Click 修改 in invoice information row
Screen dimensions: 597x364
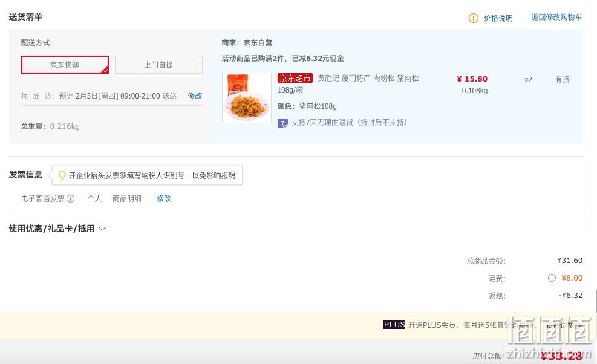tap(164, 198)
